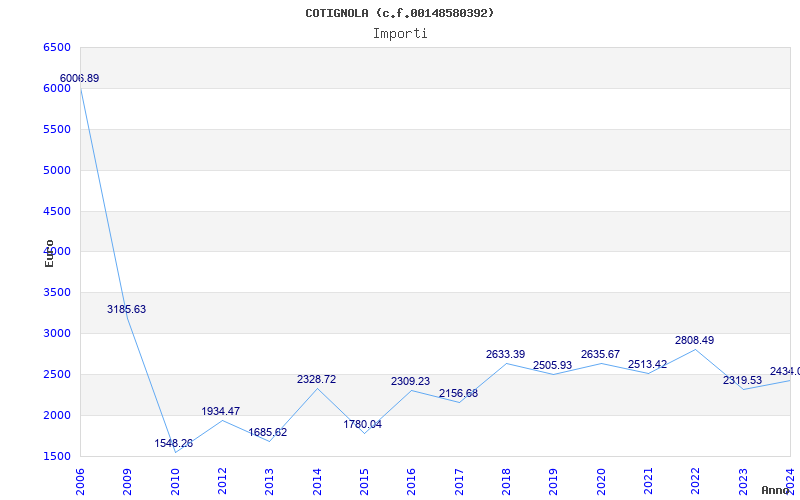This screenshot has width=800, height=500.
Task: Select the y-axis tick 2000
Action: (57, 415)
